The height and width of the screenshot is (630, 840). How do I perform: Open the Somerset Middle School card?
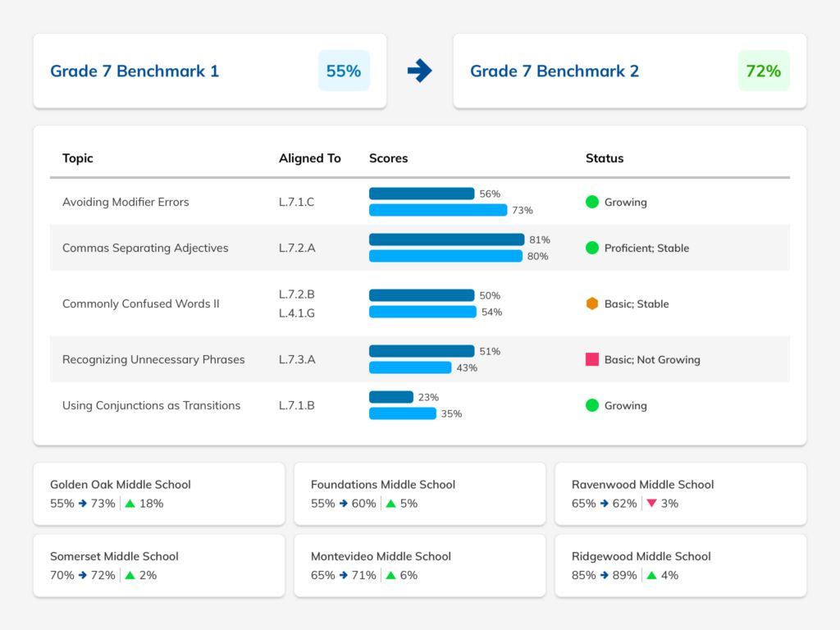[159, 566]
